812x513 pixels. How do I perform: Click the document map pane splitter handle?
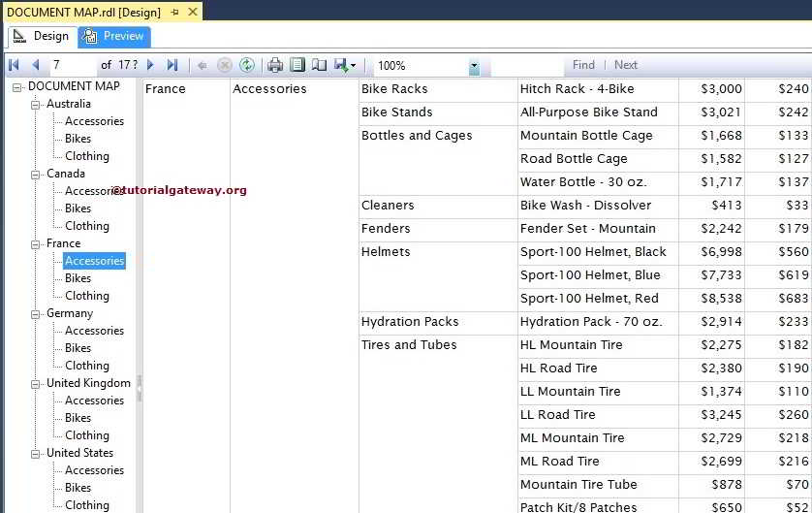tap(139, 389)
